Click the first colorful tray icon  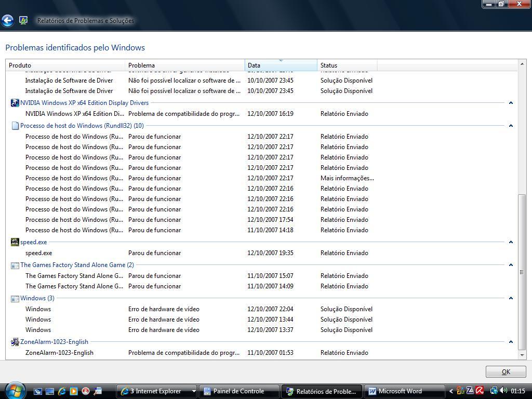[x=460, y=391]
